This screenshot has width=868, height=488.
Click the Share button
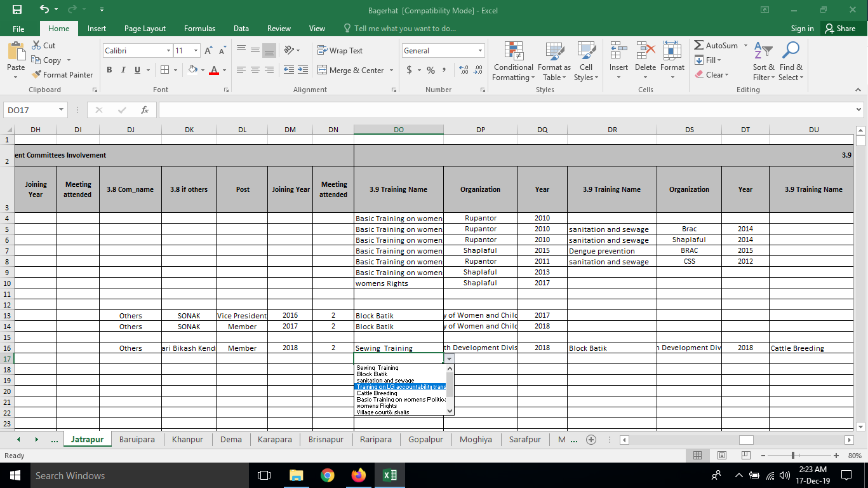[839, 29]
